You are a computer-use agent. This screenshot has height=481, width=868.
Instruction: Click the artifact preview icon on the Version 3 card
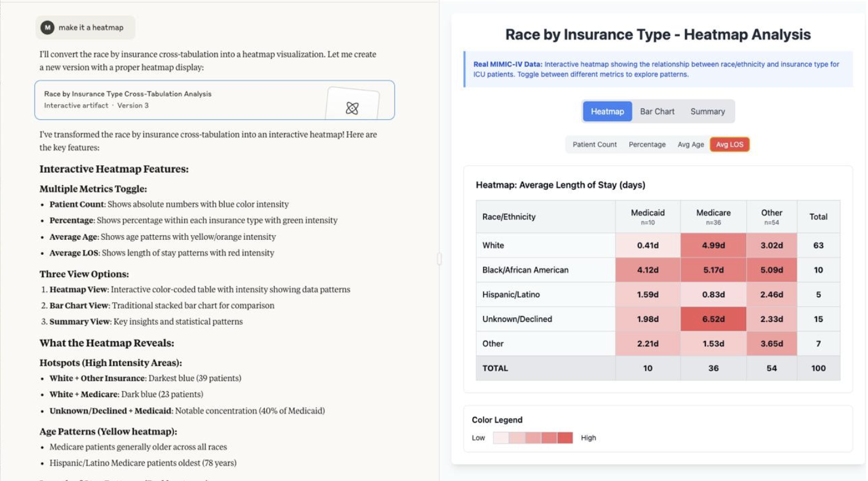tap(352, 108)
